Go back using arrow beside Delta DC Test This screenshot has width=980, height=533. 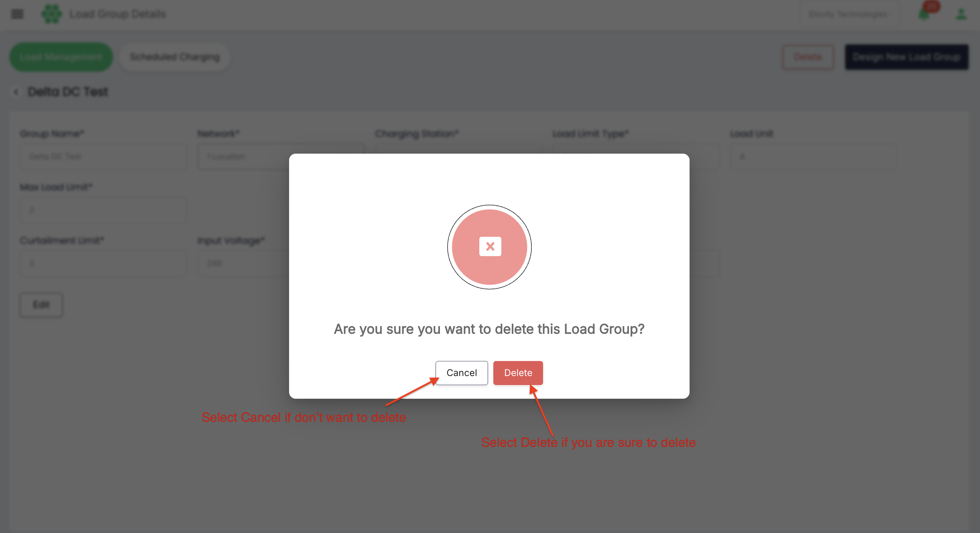pos(16,92)
